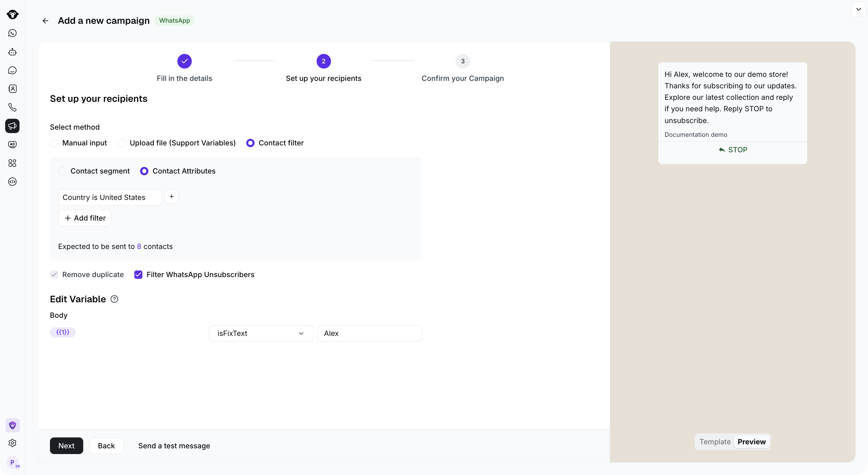
Task: Open the WhatsApp icon in the sidebar
Action: [12, 33]
